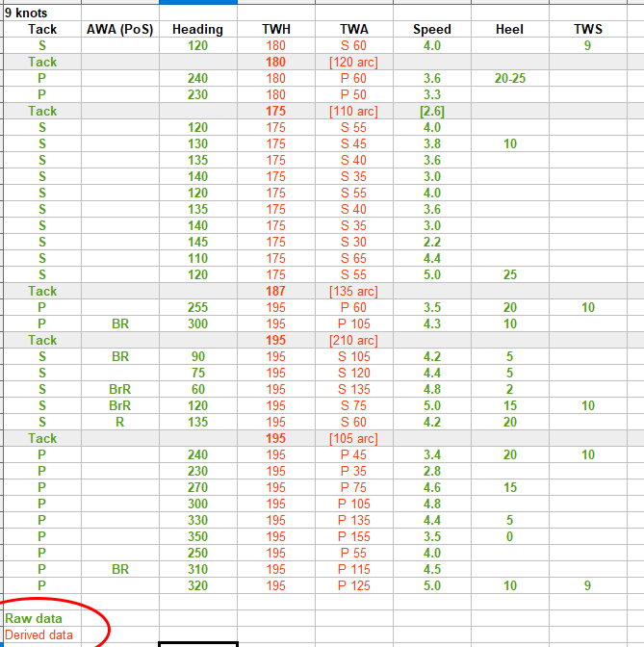Select the '9 knots' title cell
This screenshot has width=644, height=647.
tap(42, 13)
